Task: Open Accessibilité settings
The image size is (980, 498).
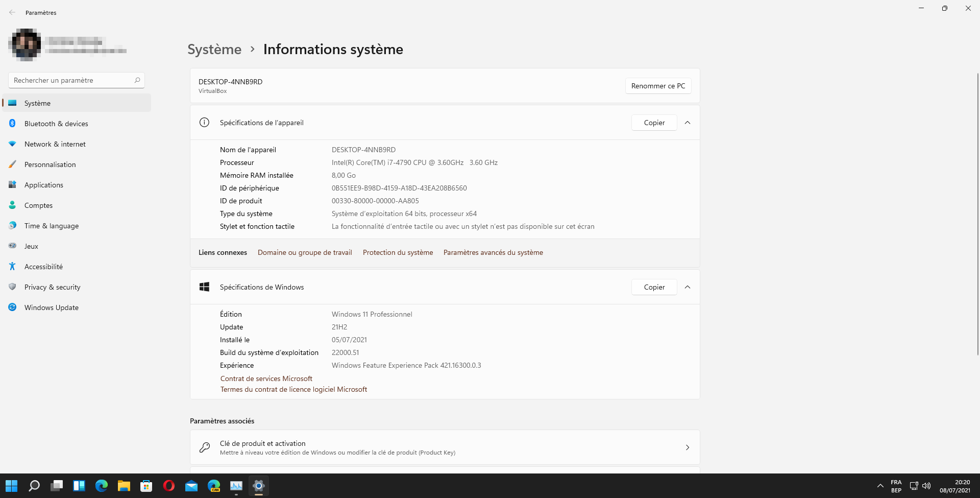Action: tap(77, 267)
